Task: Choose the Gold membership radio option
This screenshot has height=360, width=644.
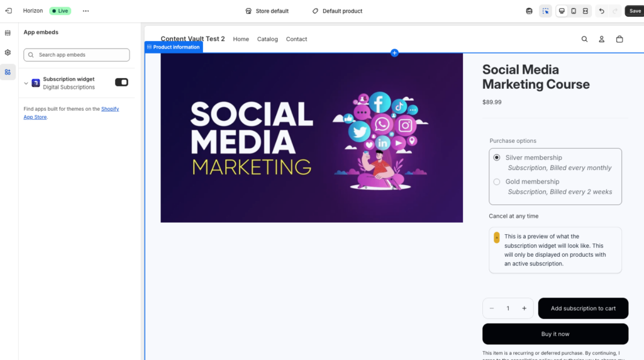Action: coord(497,182)
